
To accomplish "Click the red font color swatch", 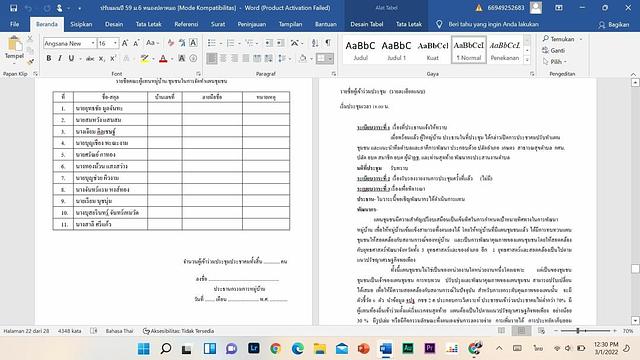I will 163,58.
